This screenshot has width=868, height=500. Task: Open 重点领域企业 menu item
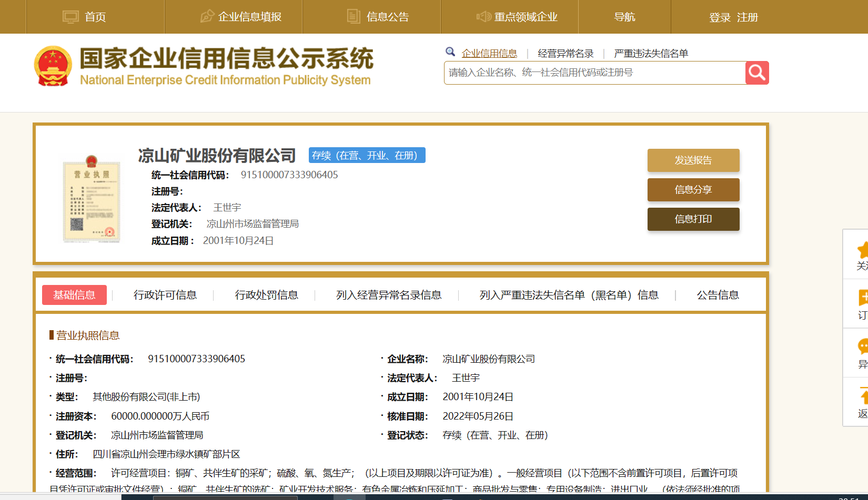pyautogui.click(x=526, y=17)
